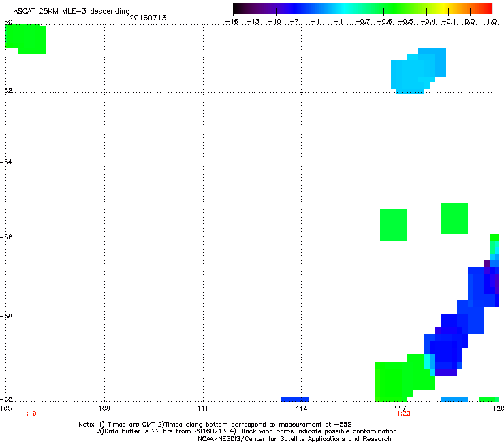Click the 105 longitude axis label
This screenshot has width=504, height=443.
click(5, 408)
